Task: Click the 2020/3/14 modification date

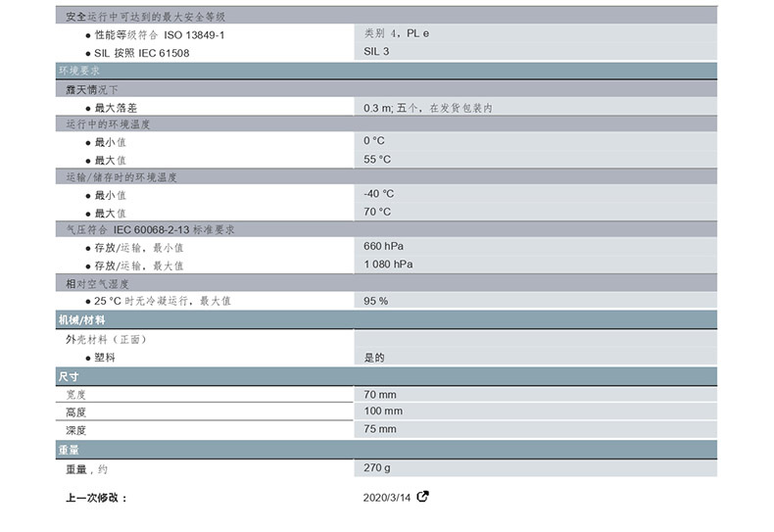Action: (389, 498)
